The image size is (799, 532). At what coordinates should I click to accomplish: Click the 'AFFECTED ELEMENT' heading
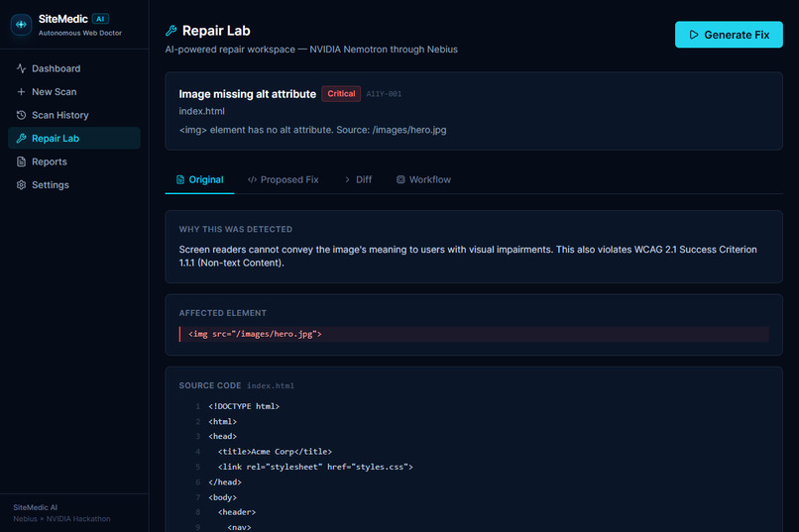pos(223,313)
